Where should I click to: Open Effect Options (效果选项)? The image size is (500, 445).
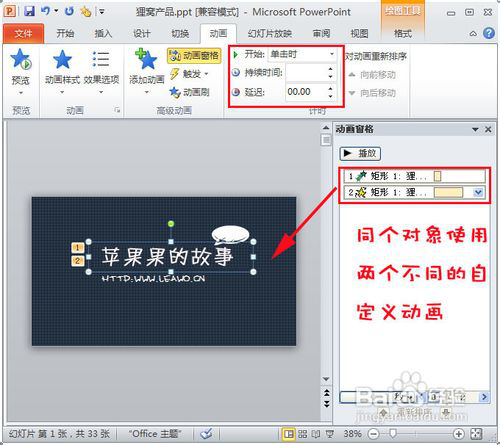point(101,71)
